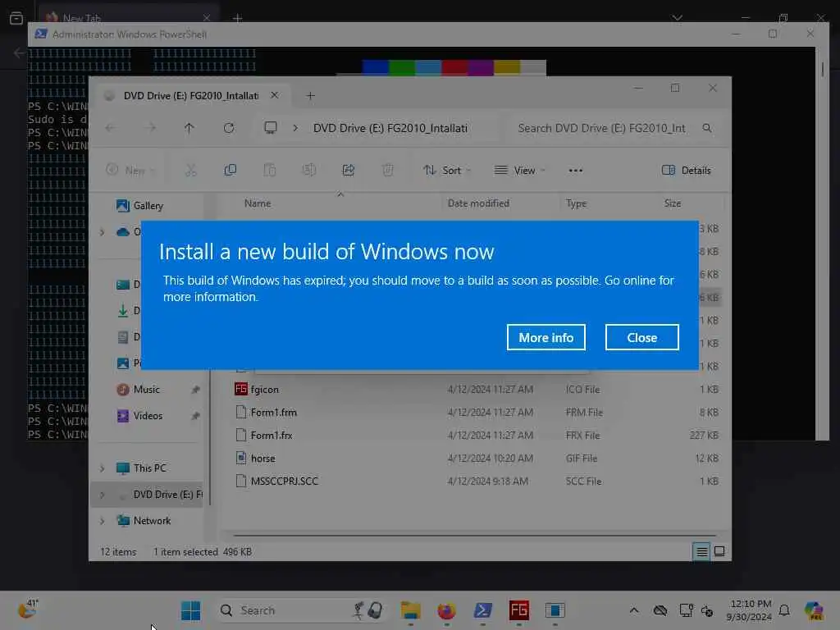Select the MSSCCPRJ.SCC file
Image resolution: width=840 pixels, height=630 pixels.
click(x=284, y=481)
